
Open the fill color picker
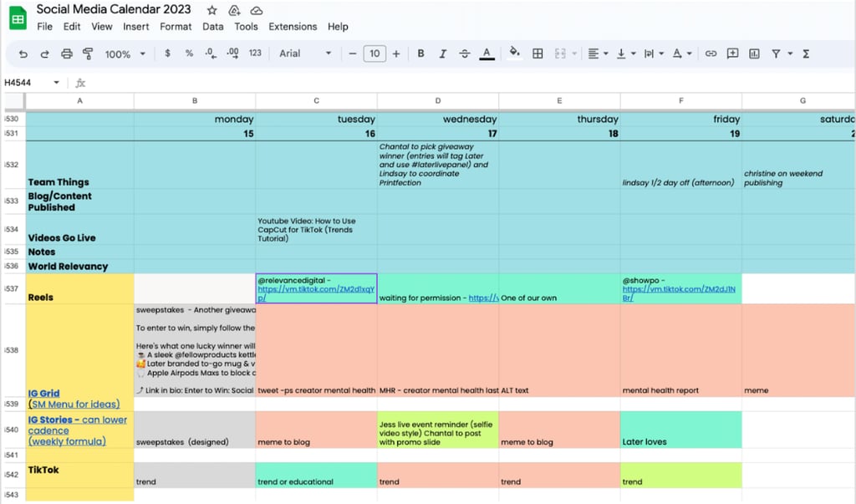point(514,53)
